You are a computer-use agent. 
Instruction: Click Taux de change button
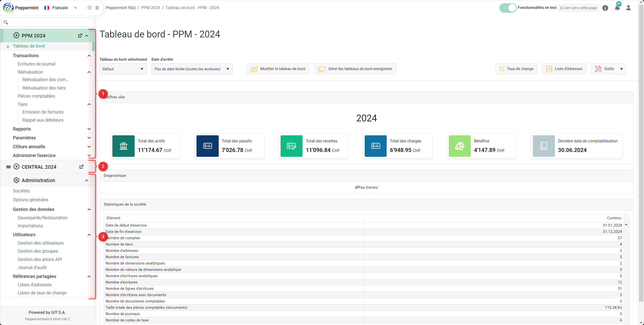[x=516, y=69]
